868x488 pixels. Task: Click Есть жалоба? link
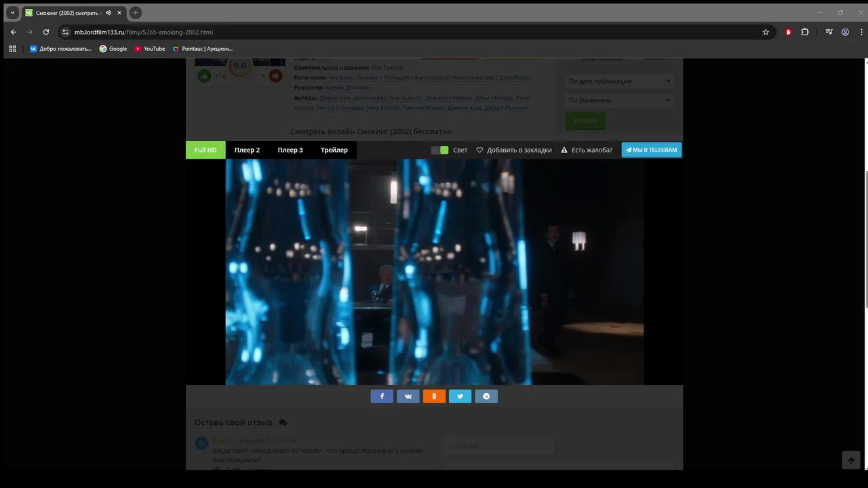click(x=592, y=150)
